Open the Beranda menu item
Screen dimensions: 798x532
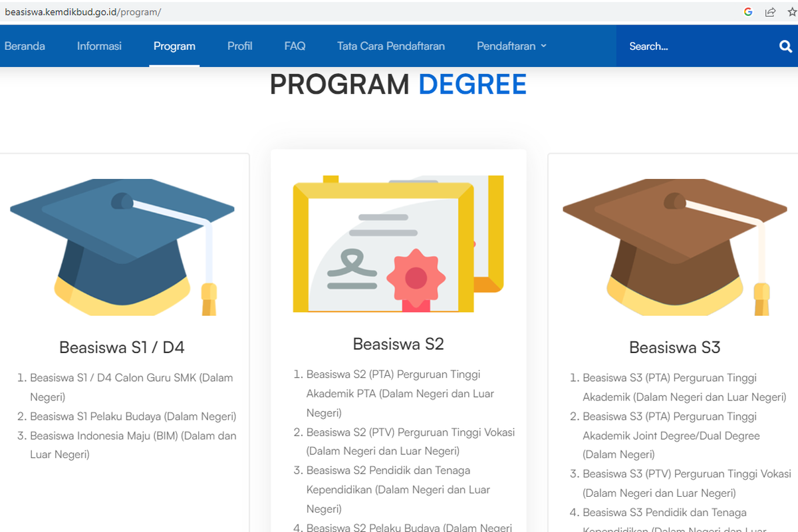click(25, 47)
